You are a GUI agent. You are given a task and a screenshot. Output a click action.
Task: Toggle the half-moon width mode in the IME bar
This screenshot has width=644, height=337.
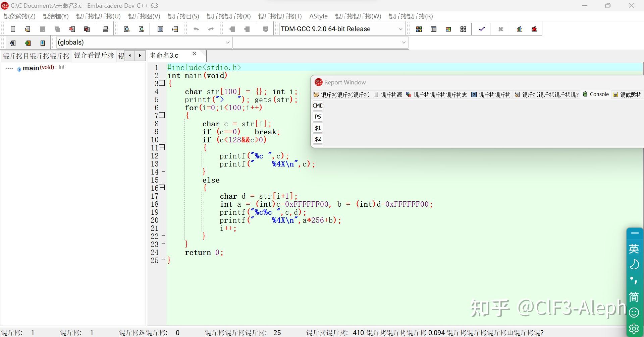point(634,265)
